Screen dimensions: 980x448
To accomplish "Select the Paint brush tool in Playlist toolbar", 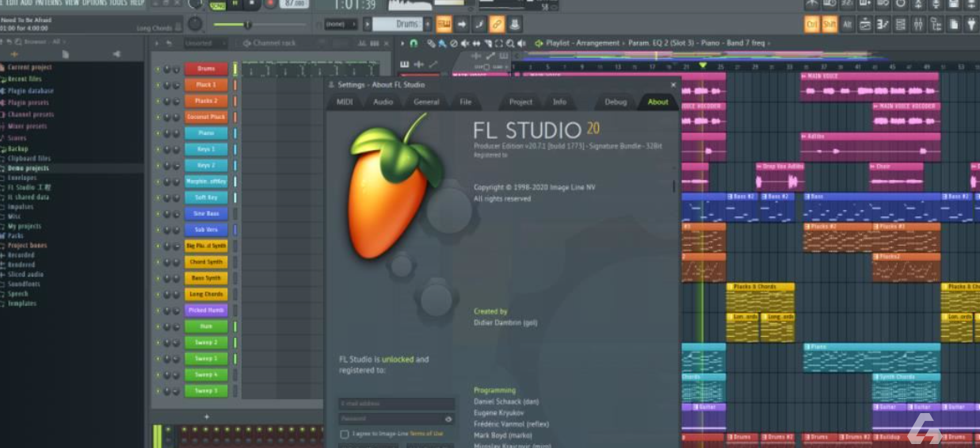I will click(441, 43).
